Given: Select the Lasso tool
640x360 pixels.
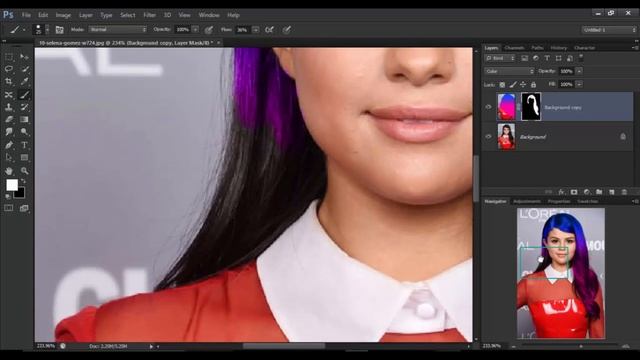Looking at the screenshot, I should click(9, 69).
